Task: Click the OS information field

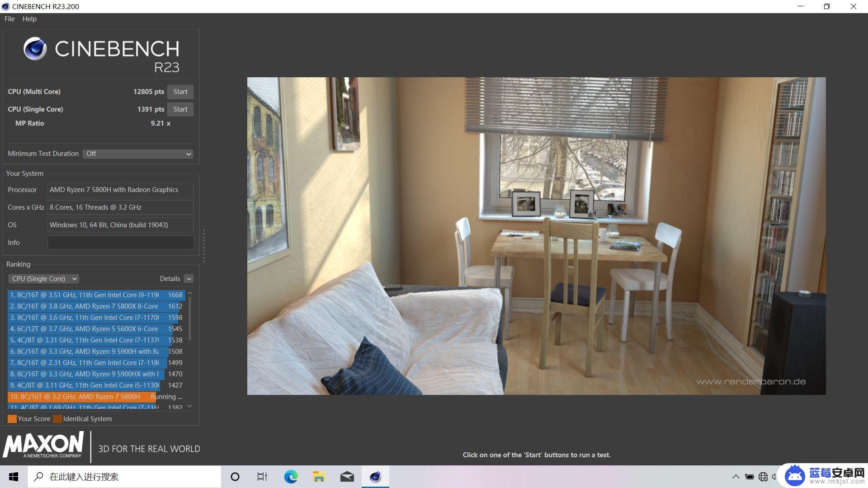Action: click(x=121, y=225)
